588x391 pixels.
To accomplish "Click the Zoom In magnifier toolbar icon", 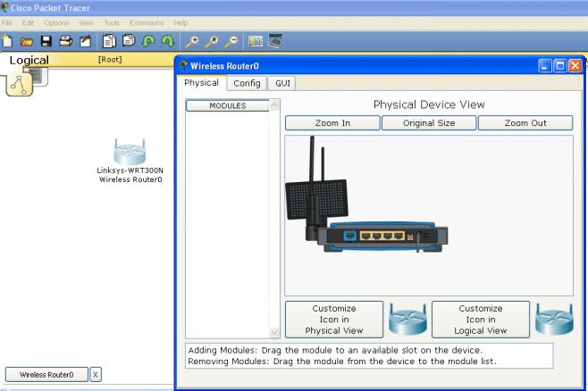I will pyautogui.click(x=192, y=42).
